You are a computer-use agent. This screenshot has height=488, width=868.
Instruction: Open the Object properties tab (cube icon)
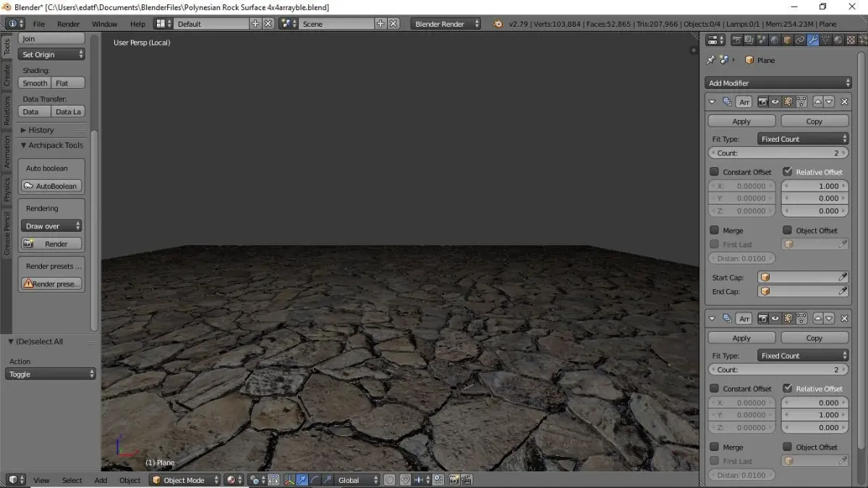pos(787,40)
